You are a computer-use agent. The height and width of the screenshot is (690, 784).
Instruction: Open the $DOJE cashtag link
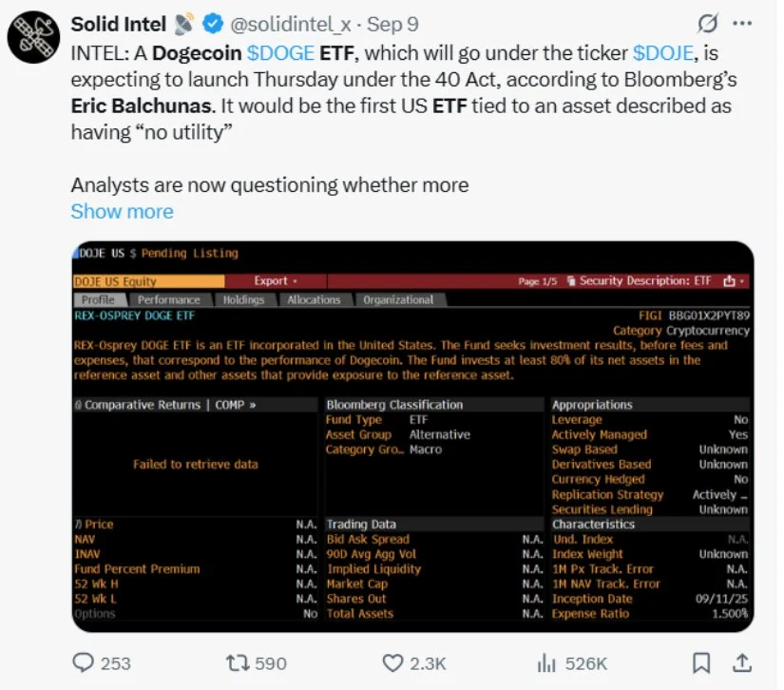point(663,53)
